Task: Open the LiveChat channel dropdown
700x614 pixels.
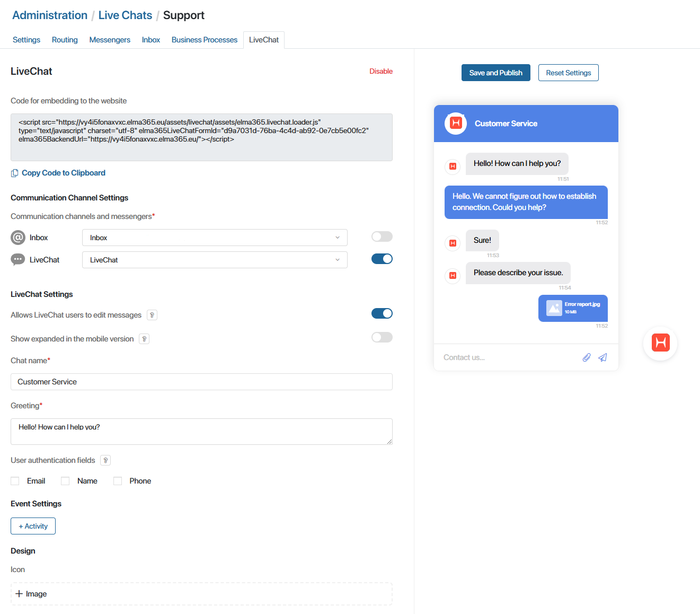Action: [x=215, y=260]
